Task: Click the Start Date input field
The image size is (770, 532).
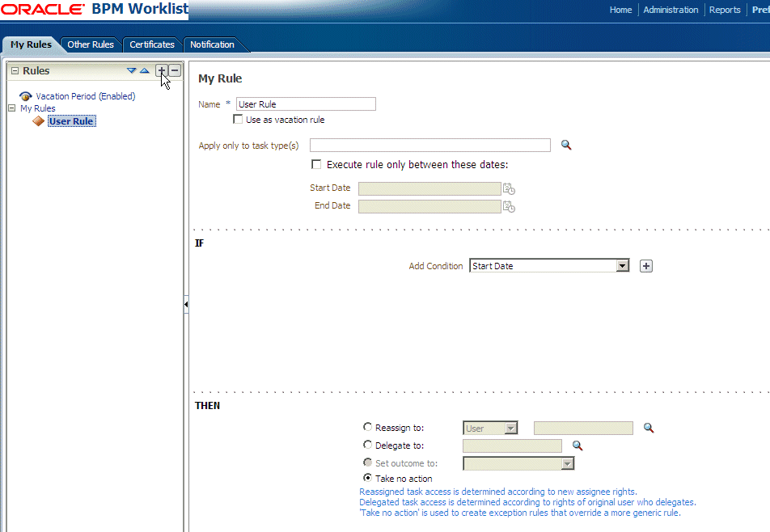Action: tap(429, 188)
